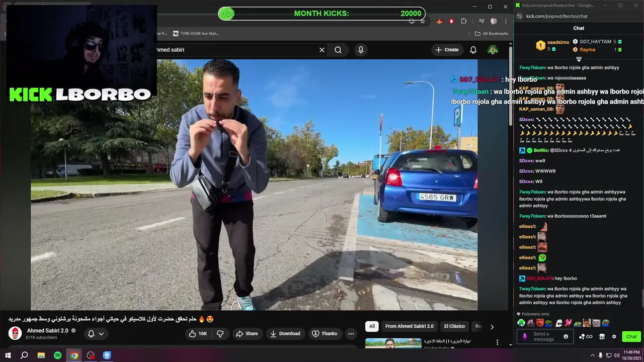This screenshot has width=644, height=362.
Task: Open the Kicks gifting icon
Action: pyautogui.click(x=586, y=337)
